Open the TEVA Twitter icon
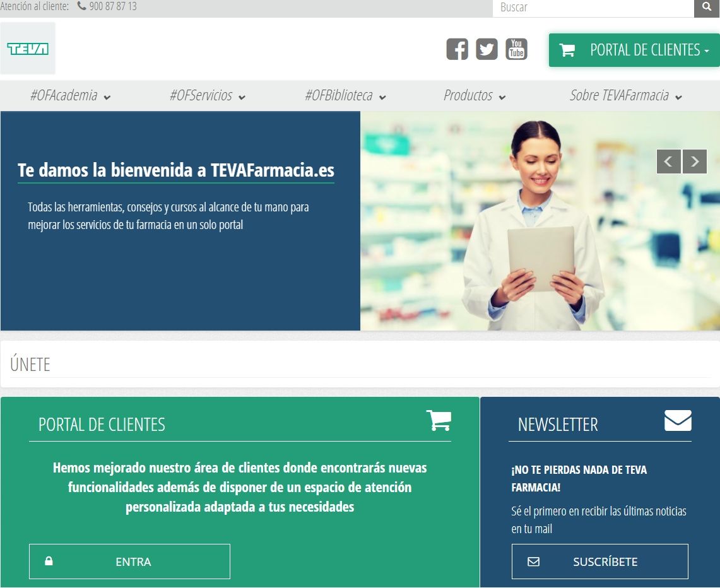 coord(487,49)
